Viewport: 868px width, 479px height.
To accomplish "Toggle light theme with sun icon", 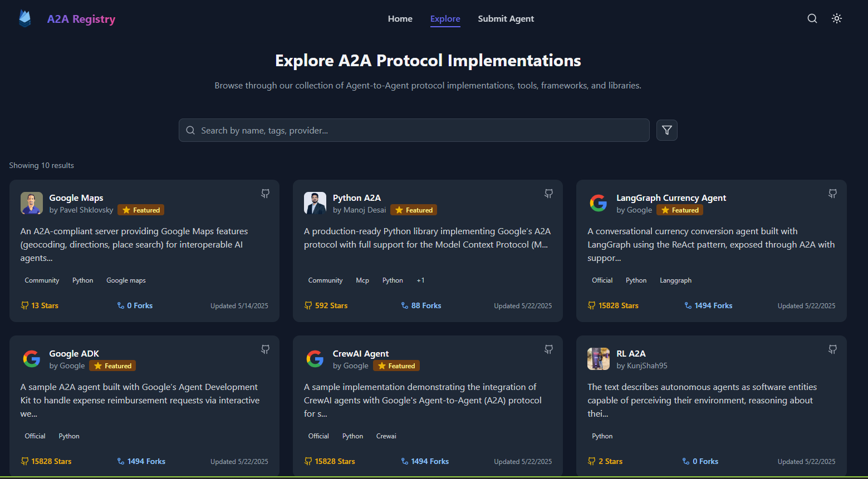I will tap(837, 19).
